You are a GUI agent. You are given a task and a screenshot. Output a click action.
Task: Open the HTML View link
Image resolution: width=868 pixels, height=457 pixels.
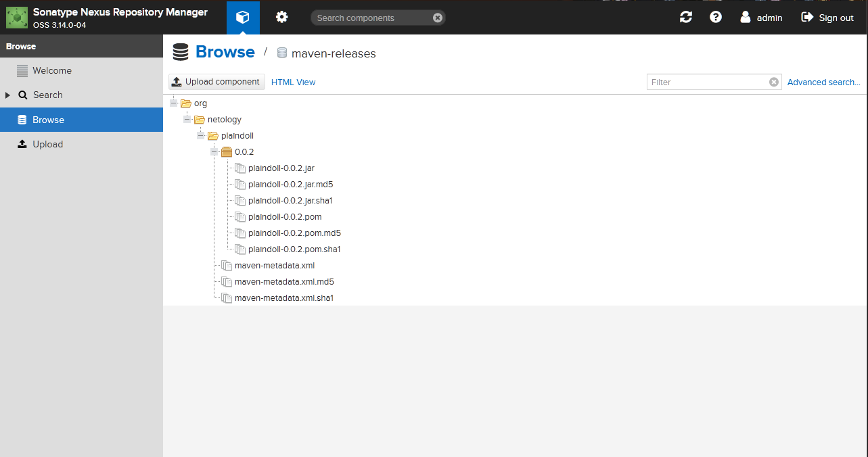tap(293, 82)
